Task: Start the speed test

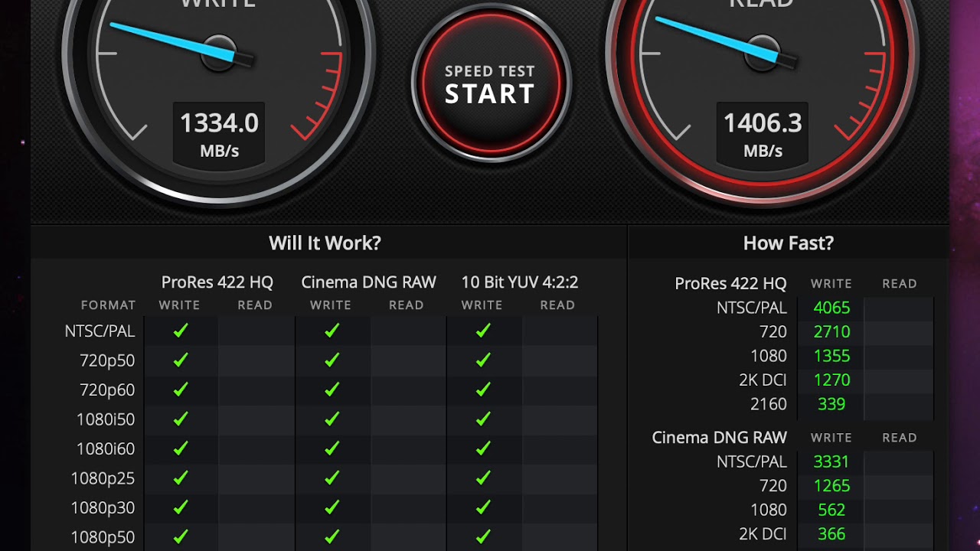Action: [x=490, y=83]
